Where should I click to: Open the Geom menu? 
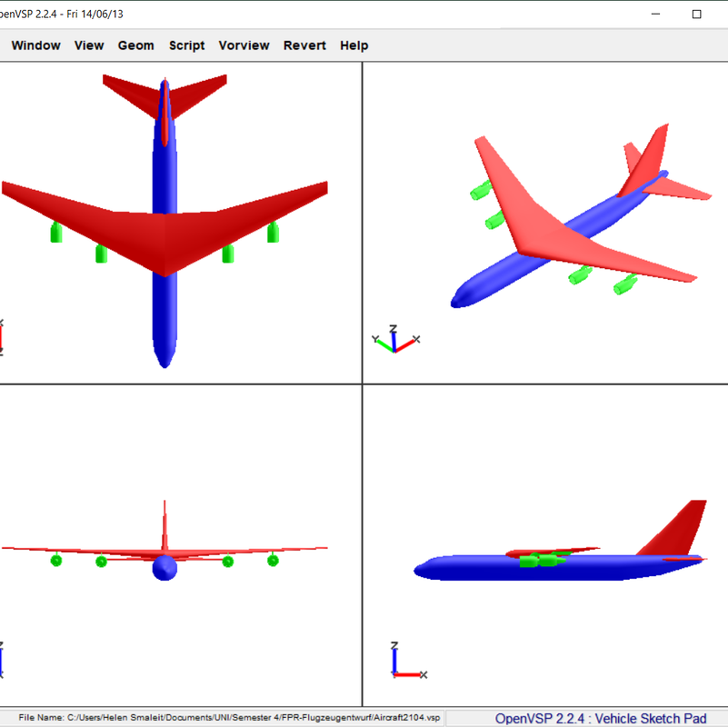136,45
